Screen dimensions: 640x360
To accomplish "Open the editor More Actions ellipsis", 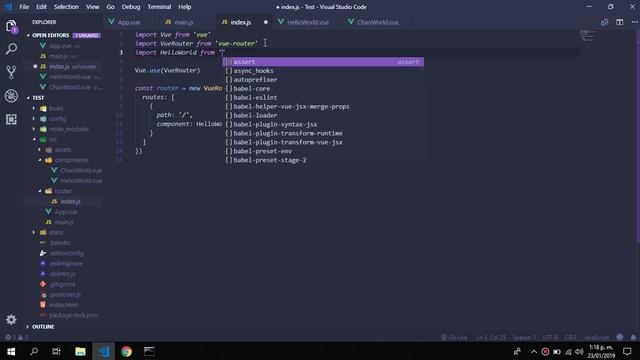I will point(635,22).
